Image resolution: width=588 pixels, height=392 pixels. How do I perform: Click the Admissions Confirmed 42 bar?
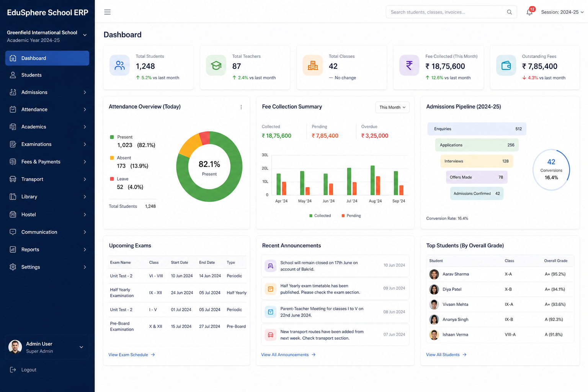(477, 193)
